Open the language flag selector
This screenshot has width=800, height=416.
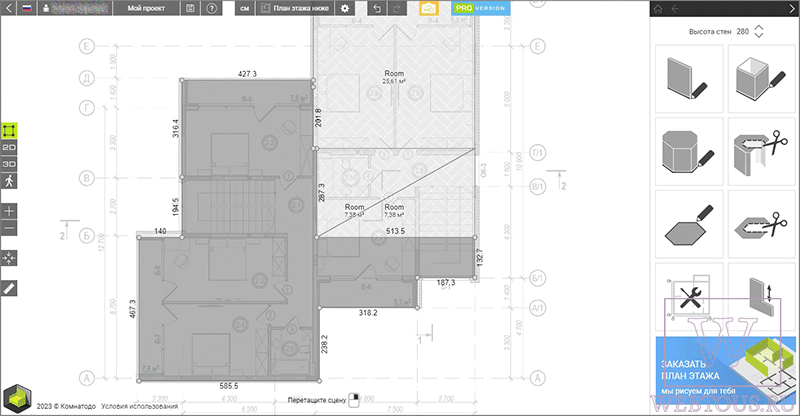[27, 8]
